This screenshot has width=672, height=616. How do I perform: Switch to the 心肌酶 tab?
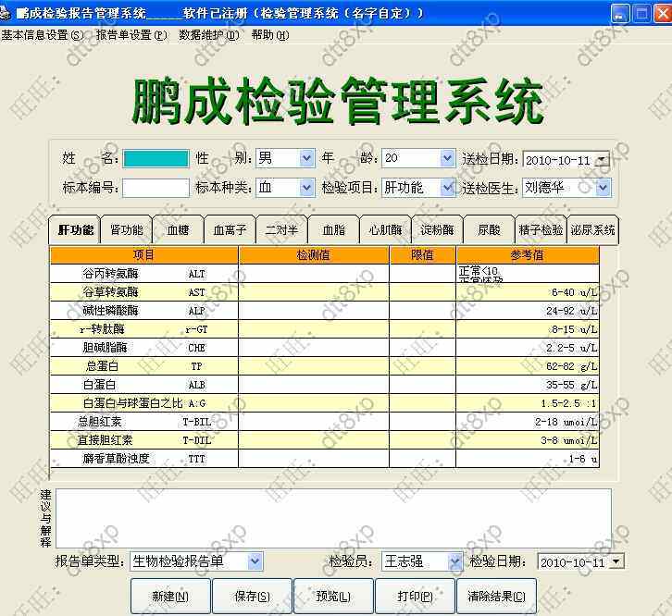coord(385,230)
